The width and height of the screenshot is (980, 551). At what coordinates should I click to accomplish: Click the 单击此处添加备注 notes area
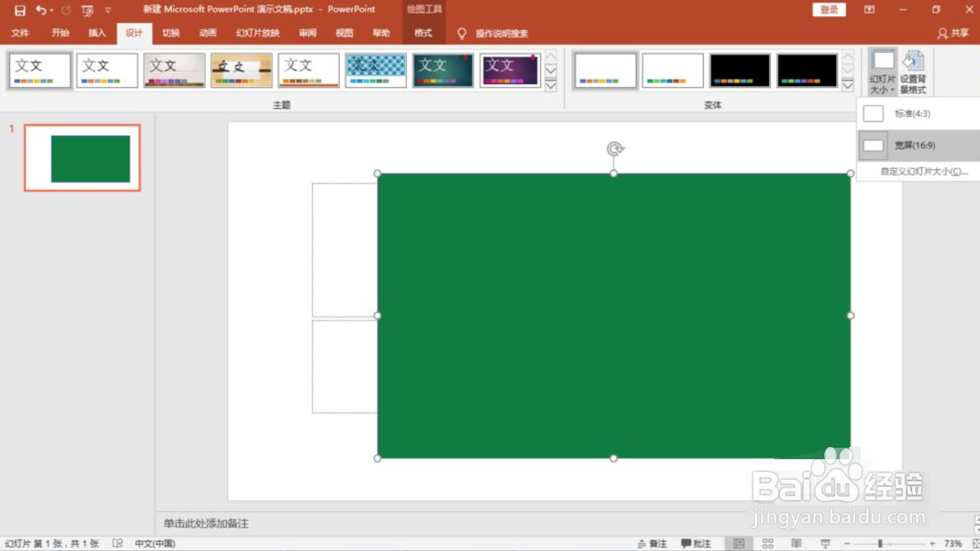point(206,523)
